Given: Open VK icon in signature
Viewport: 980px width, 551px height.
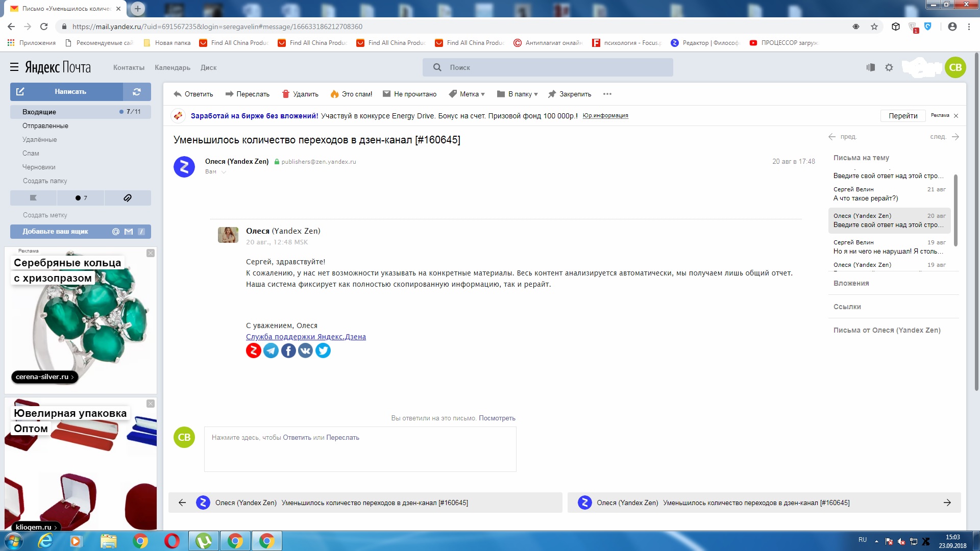Looking at the screenshot, I should [x=305, y=350].
